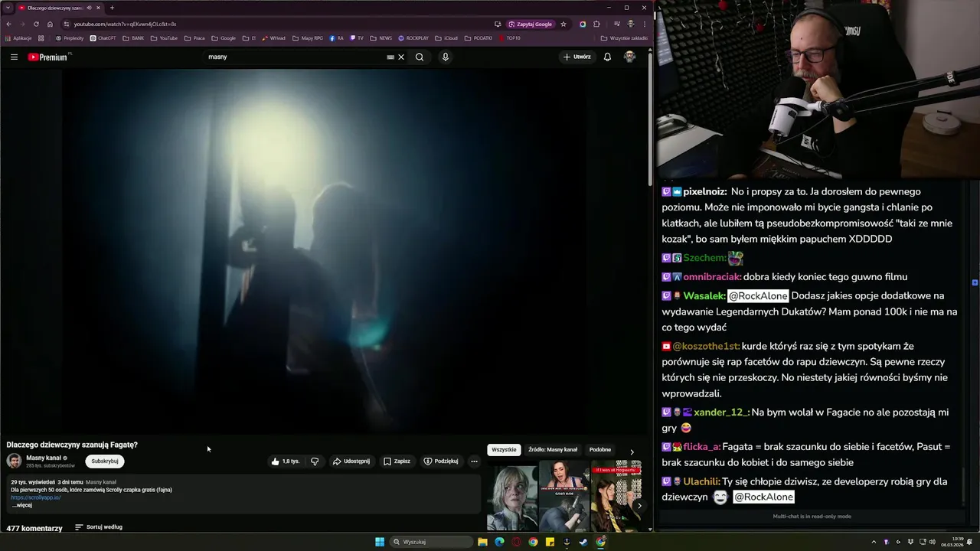Screen dimensions: 980x551
Task: Open File Explorer from the taskbar
Action: (x=482, y=542)
